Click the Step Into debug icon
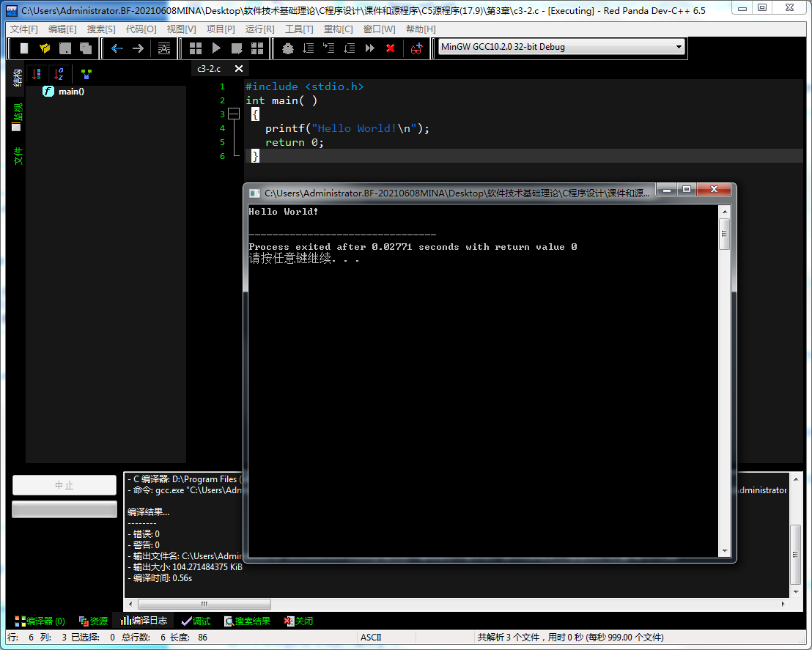Viewport: 812px width, 650px height. click(x=328, y=48)
